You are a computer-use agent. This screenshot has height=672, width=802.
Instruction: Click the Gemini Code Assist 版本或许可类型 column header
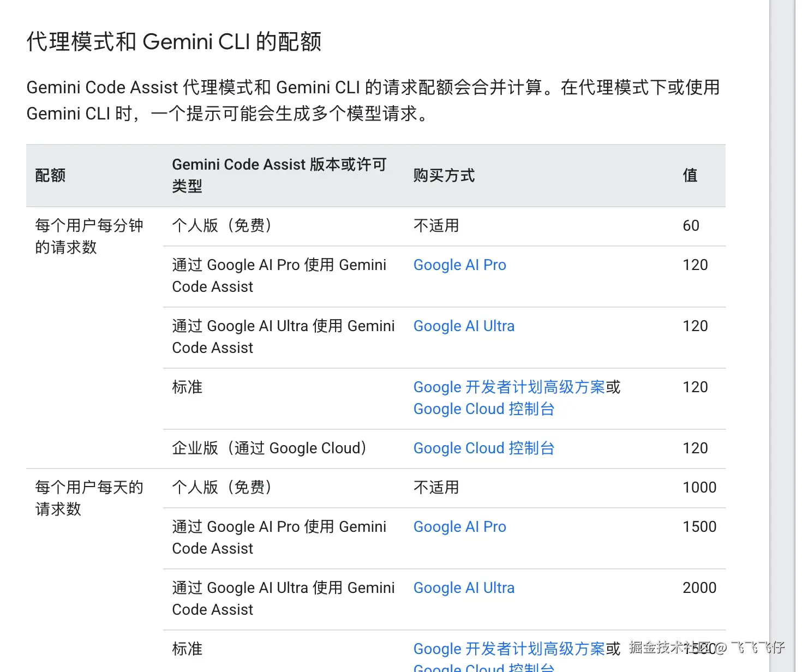[x=279, y=176]
